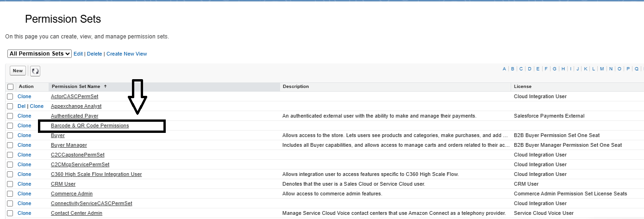Check the Authenticated Payer row checkbox
This screenshot has width=644, height=219.
point(10,116)
